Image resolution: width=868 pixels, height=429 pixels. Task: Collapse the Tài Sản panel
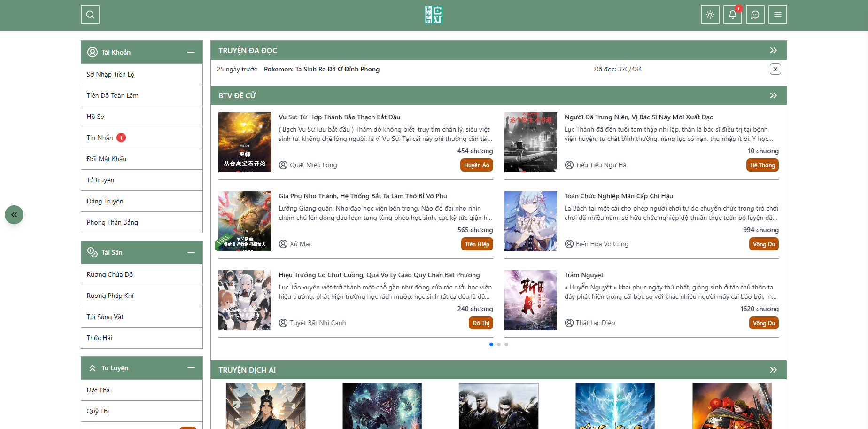pyautogui.click(x=191, y=252)
